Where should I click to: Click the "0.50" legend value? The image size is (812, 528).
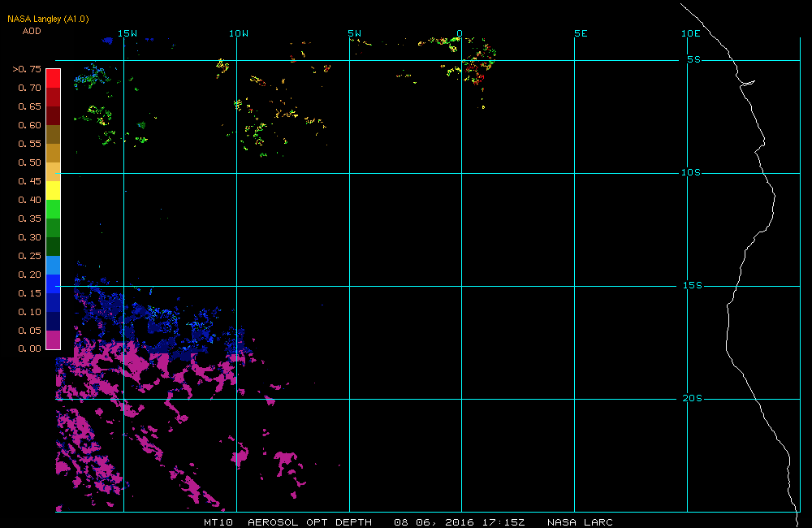[x=29, y=162]
